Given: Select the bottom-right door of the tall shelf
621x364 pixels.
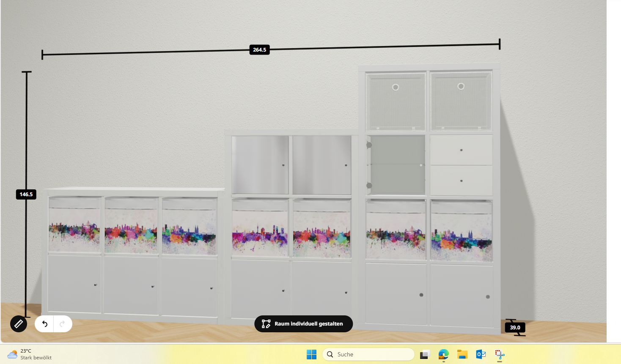Looking at the screenshot, I should pyautogui.click(x=462, y=296).
